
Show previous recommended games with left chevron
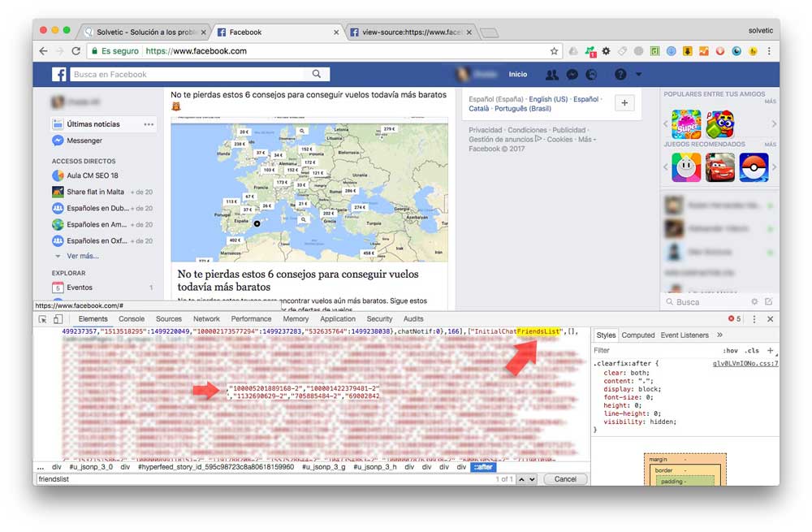[666, 167]
